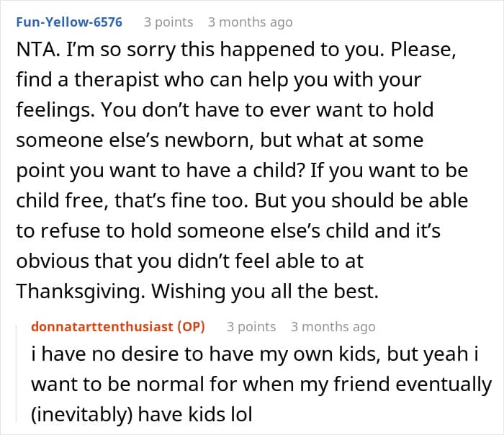Screen dimensions: 504x435
Task: Open the Fun-Yellow-6576 user profile
Action: click(x=69, y=22)
